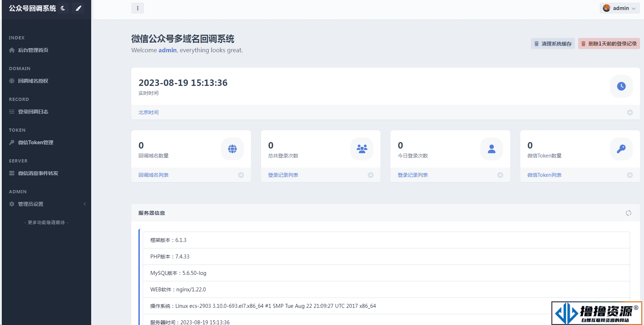Click arrow icon in 总共登录次数 card footer
Viewport: 644px width, 325px height.
pyautogui.click(x=371, y=175)
